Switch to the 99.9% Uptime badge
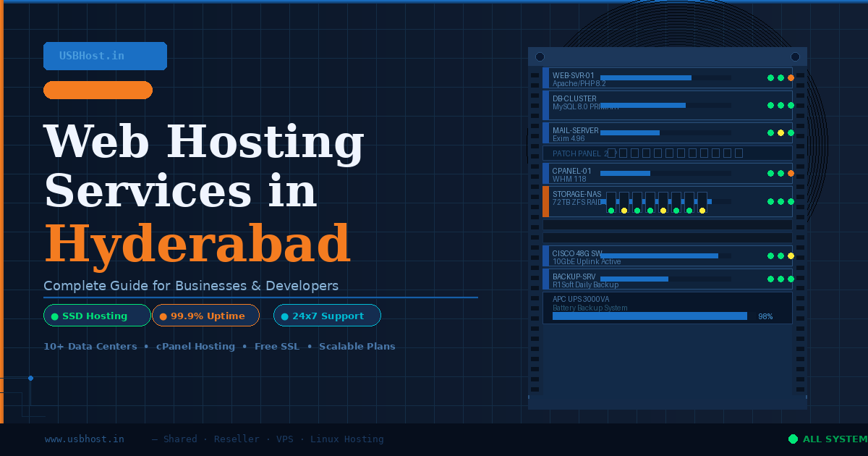The image size is (868, 456). pyautogui.click(x=205, y=316)
